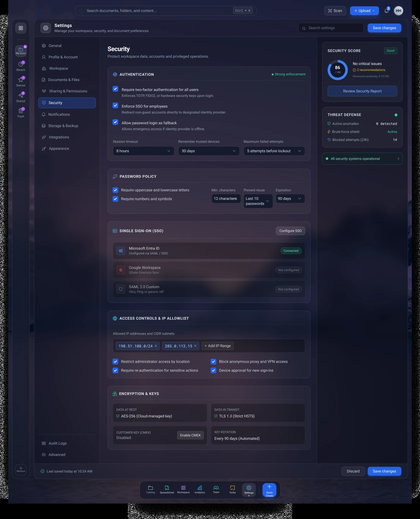Click Enable CMEK button
The image size is (420, 519).
coord(190,435)
